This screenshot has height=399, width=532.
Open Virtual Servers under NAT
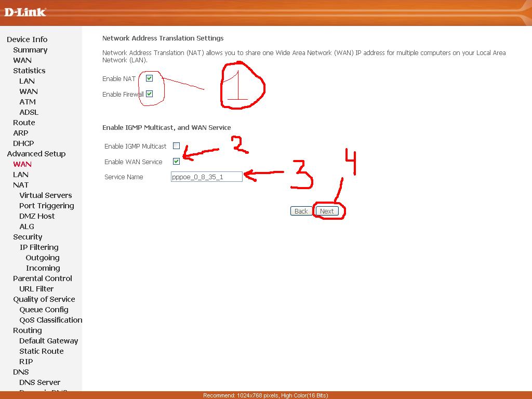(x=46, y=195)
